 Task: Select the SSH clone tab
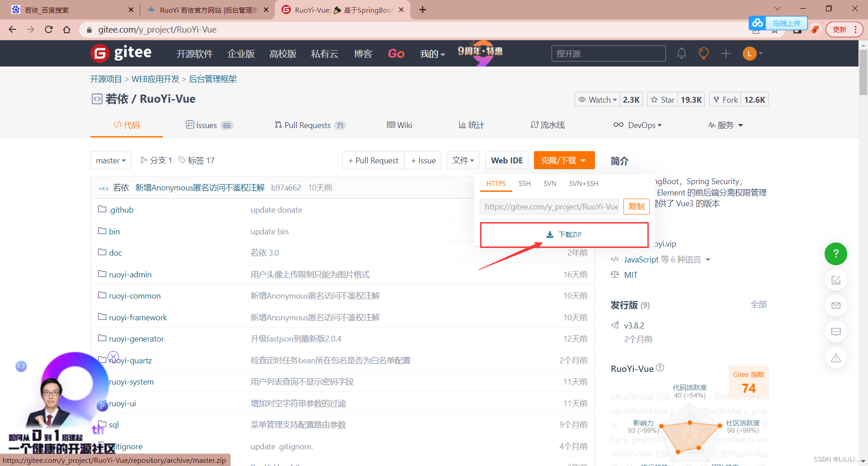click(x=524, y=183)
